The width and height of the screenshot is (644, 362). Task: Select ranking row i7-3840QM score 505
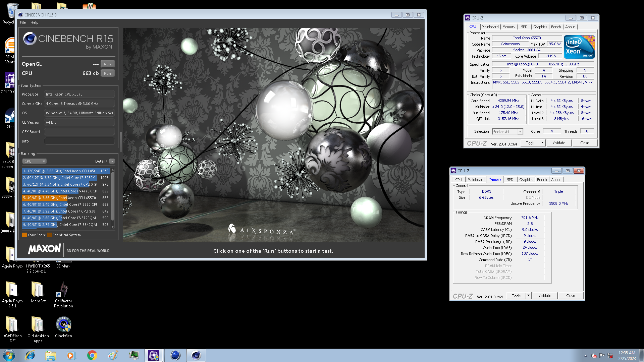tap(66, 225)
